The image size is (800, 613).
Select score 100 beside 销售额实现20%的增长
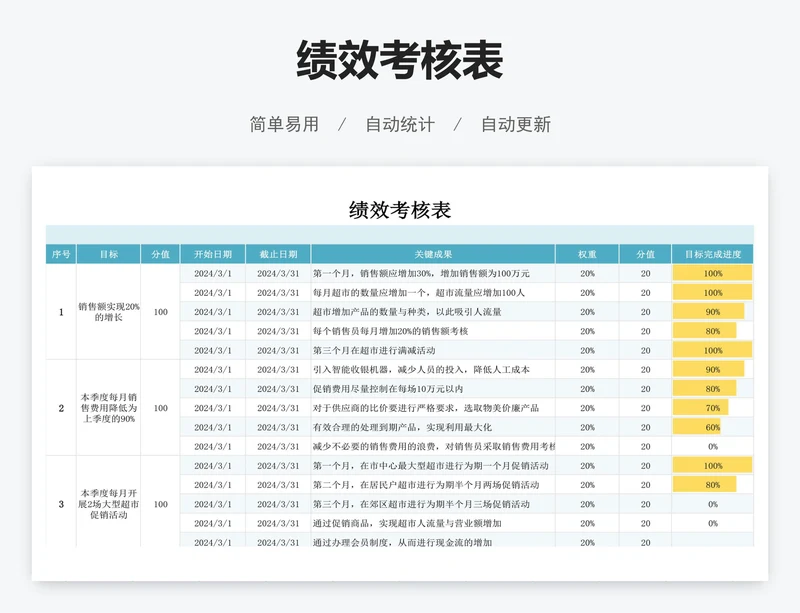[160, 312]
